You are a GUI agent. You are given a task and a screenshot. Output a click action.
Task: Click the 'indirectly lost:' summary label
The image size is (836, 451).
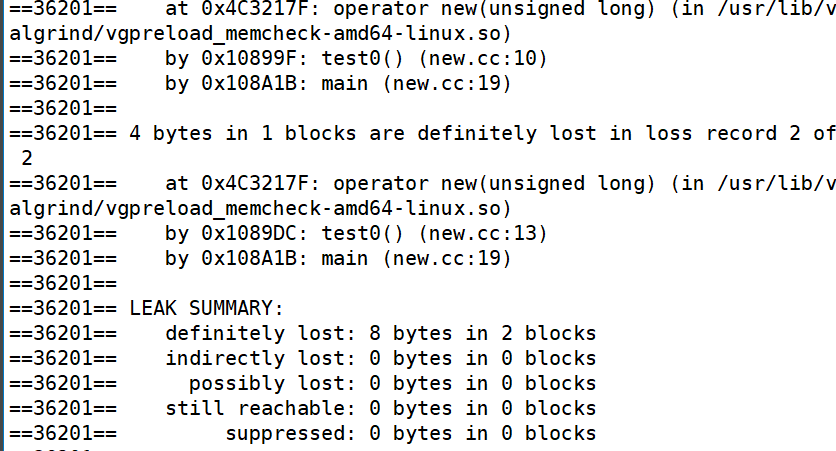[x=260, y=359]
